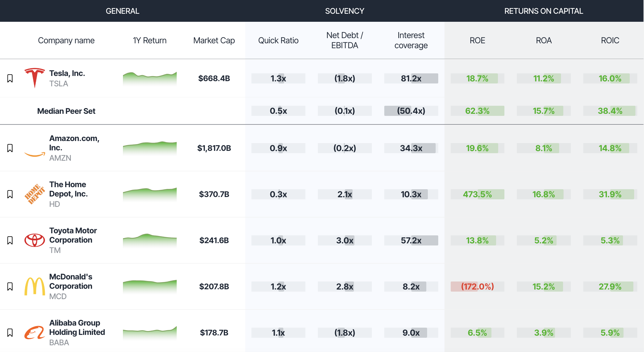Sort by the ROE column header
This screenshot has width=644, height=352.
pos(477,40)
